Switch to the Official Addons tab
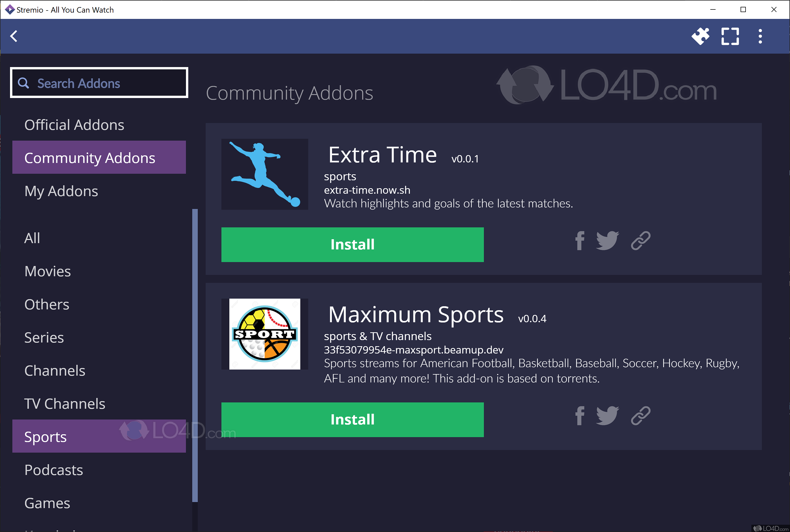 [x=74, y=125]
